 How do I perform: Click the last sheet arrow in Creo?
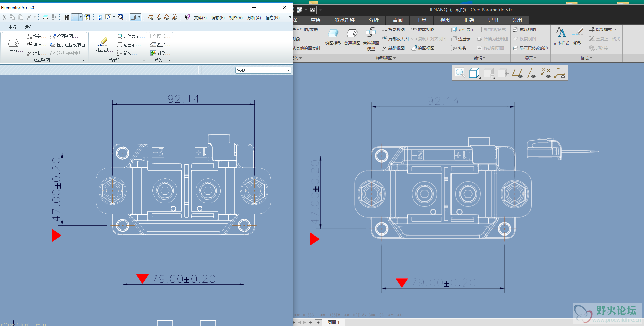point(310,322)
